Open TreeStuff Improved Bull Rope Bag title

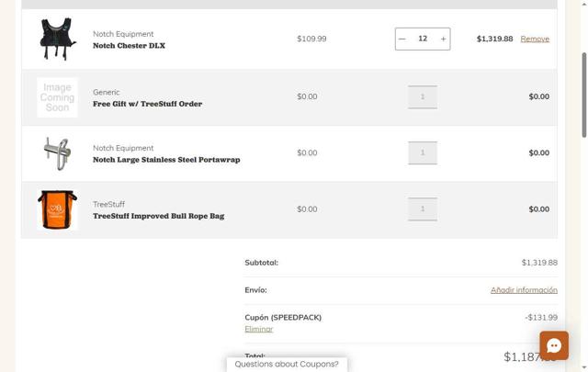[159, 216]
